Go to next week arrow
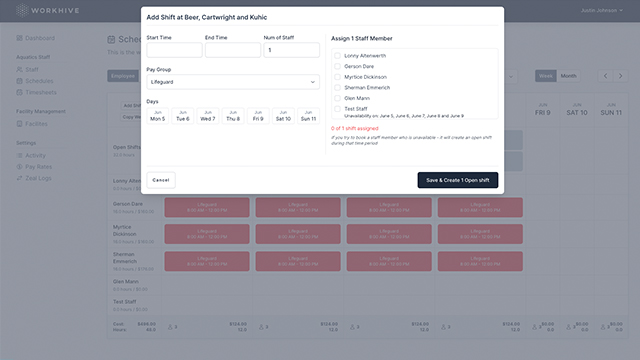This screenshot has width=640, height=360. click(620, 76)
